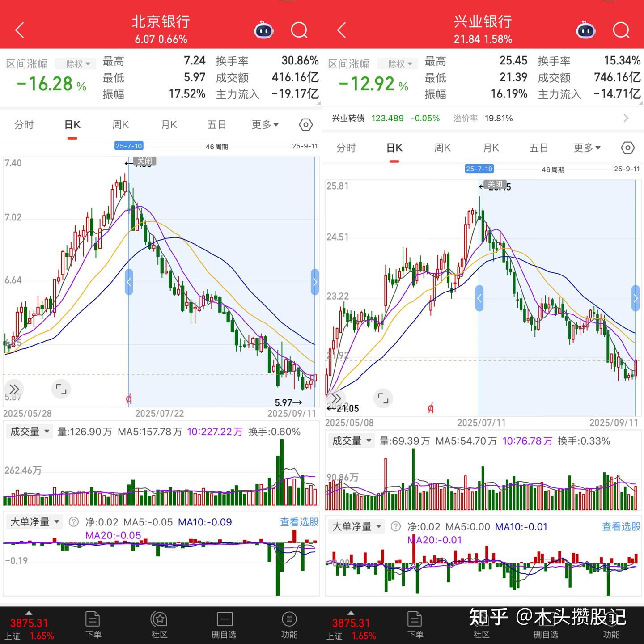The width and height of the screenshot is (644, 644).
Task: Go back from 兴业银行 page
Action: pos(342,30)
